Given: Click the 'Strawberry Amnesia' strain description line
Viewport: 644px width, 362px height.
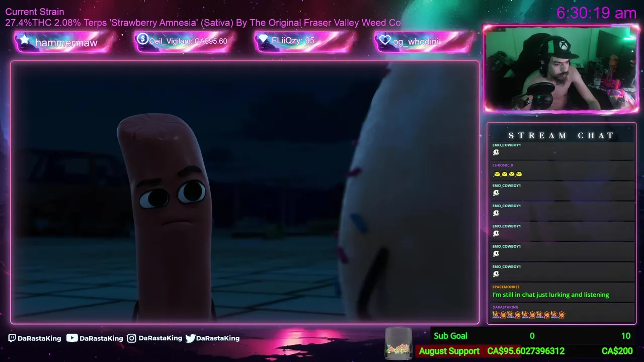Looking at the screenshot, I should (203, 23).
